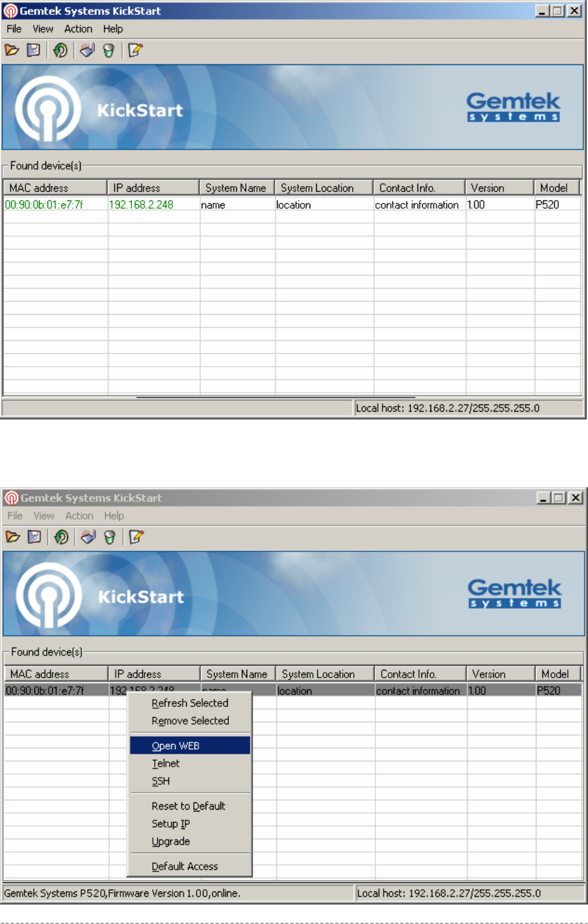Screen dimensions: 588x924
Task: Open File menu in grayed-out KickStart window
Action: (x=15, y=516)
